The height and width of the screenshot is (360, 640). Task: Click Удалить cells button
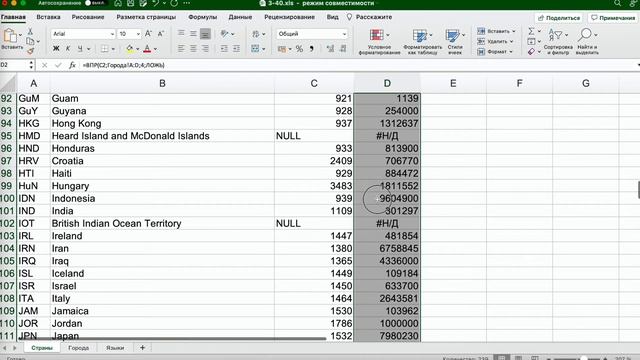[x=495, y=41]
